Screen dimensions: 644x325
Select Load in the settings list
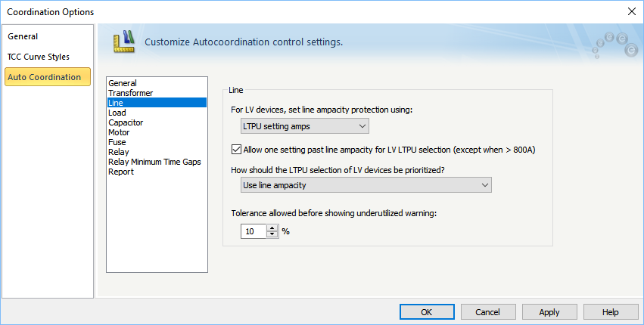pos(117,113)
